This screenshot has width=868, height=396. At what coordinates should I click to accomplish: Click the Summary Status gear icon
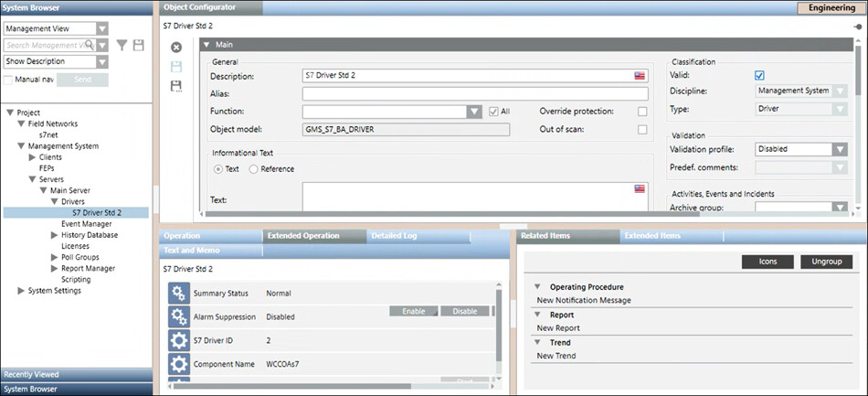[178, 294]
